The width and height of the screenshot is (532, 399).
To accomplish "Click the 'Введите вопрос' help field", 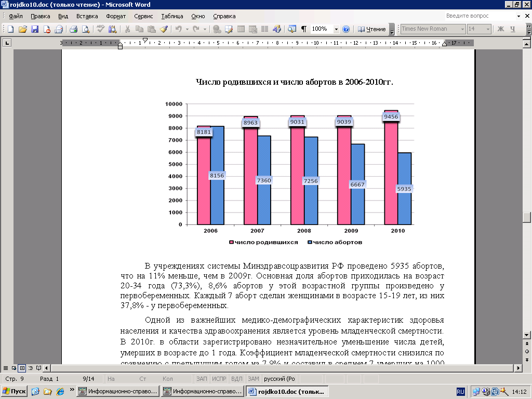I will (480, 16).
